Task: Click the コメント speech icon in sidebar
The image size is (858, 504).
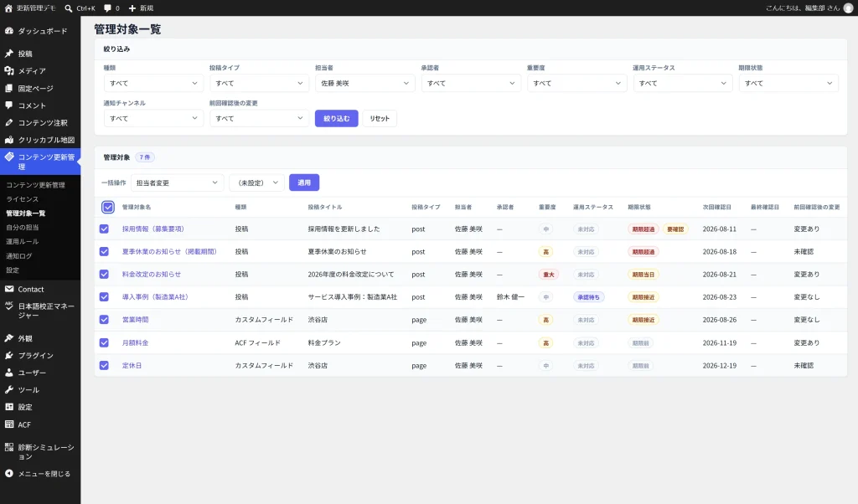Action: pyautogui.click(x=9, y=105)
